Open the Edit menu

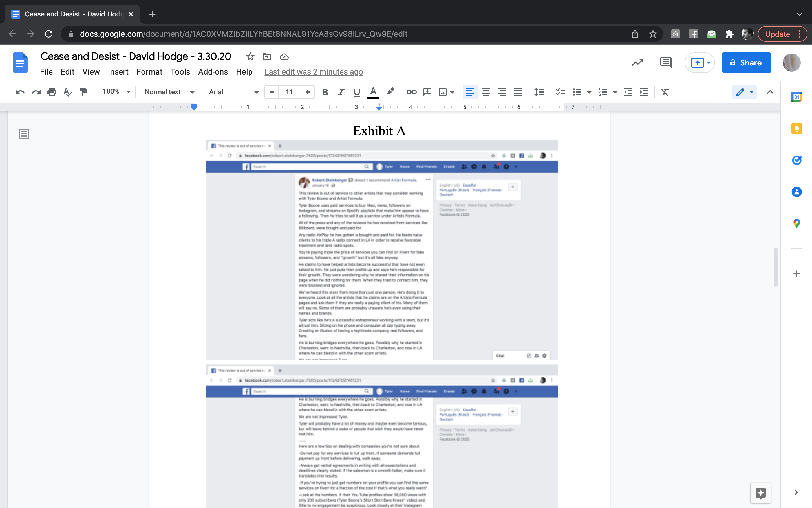(67, 72)
